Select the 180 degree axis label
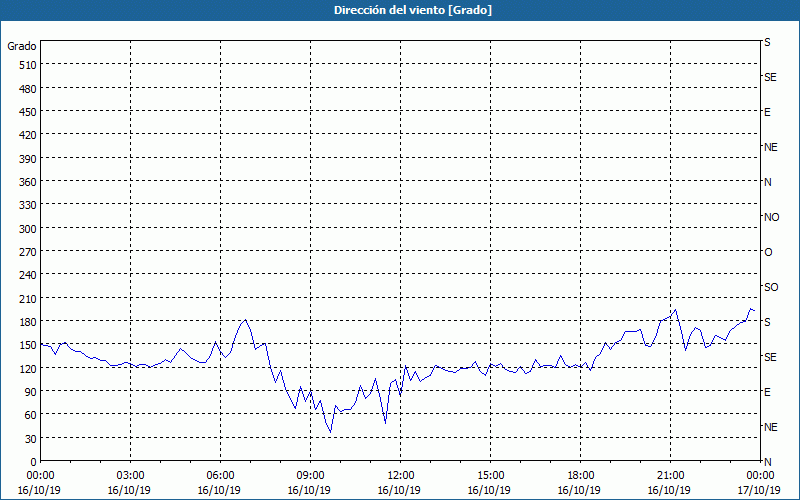This screenshot has width=800, height=500. 28,322
